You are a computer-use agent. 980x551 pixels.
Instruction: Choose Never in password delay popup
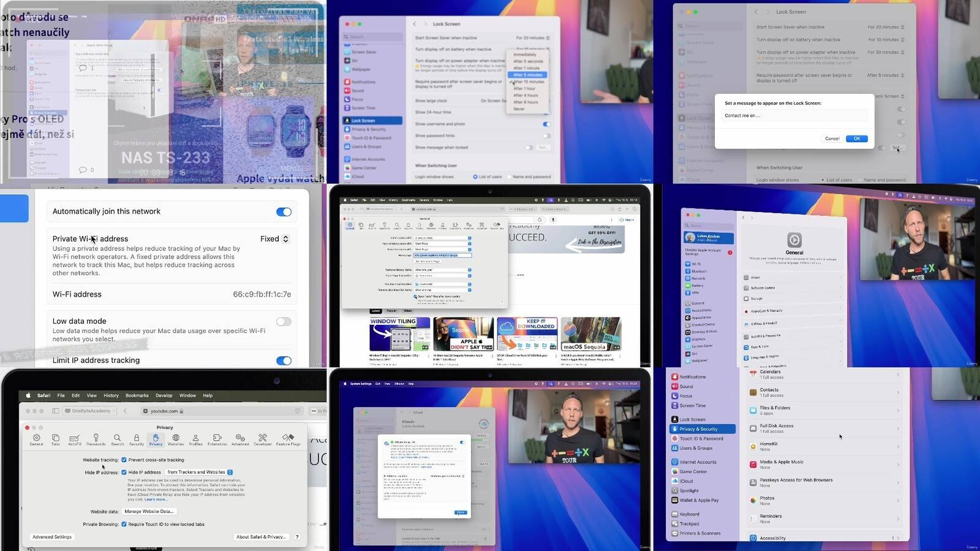(x=519, y=108)
